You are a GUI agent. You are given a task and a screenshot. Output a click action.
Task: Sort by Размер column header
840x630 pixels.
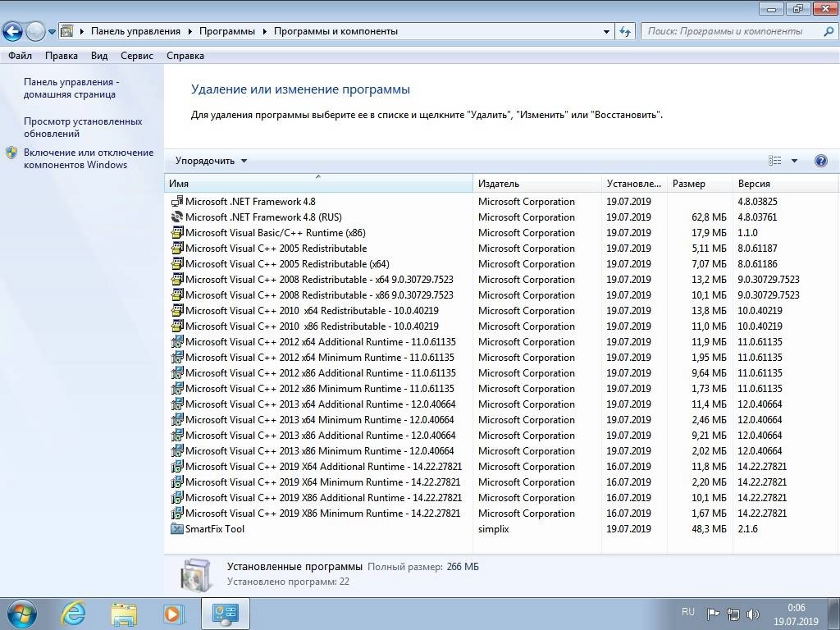click(700, 183)
